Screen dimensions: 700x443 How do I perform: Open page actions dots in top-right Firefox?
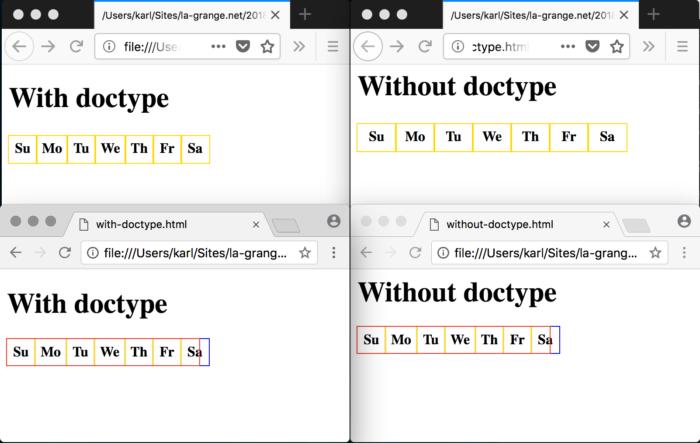[567, 46]
